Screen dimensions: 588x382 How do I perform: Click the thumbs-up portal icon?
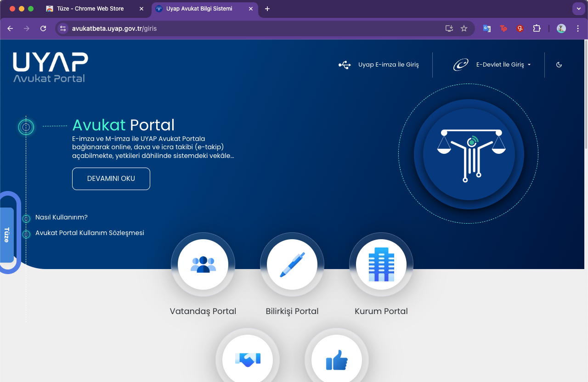(337, 360)
